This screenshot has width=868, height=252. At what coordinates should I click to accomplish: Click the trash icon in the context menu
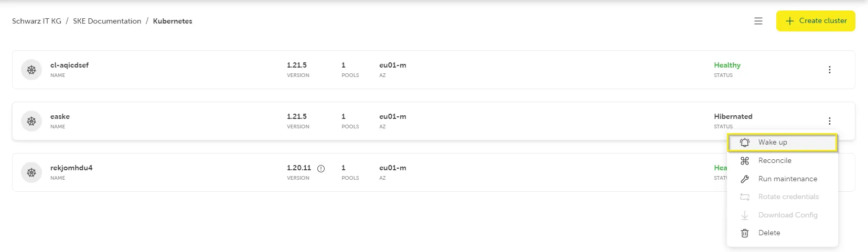pos(745,233)
